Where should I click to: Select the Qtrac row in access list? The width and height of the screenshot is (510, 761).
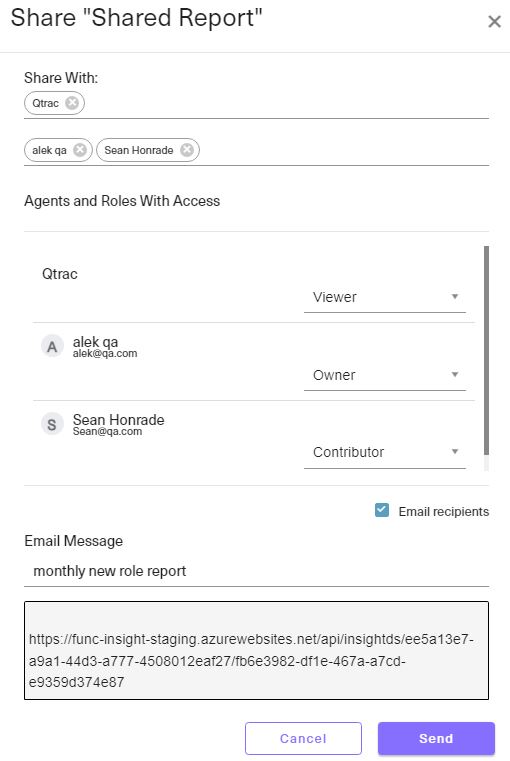(x=253, y=283)
